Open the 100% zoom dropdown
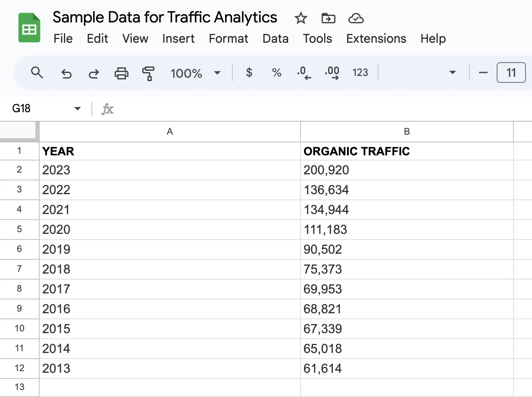 tap(195, 73)
